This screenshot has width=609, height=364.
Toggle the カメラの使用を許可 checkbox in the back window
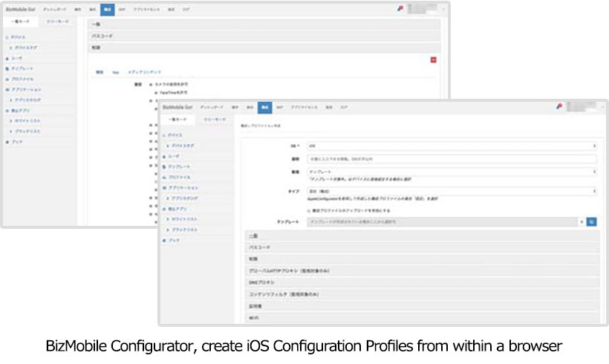coord(151,84)
